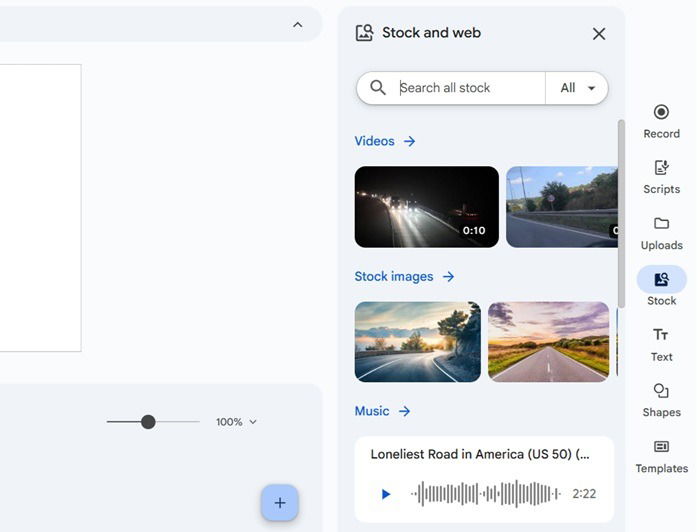Collapse the panel with the up chevron
This screenshot has height=532, width=700.
tap(297, 25)
